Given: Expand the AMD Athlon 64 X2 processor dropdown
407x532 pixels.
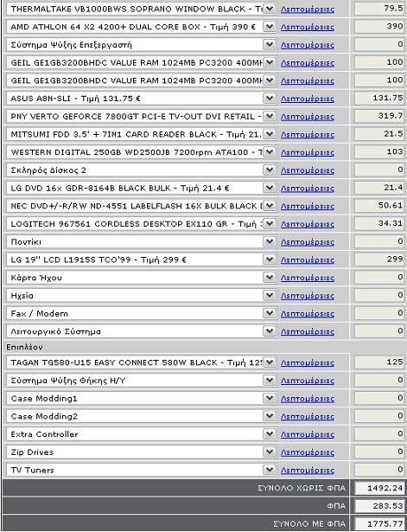Looking at the screenshot, I should pyautogui.click(x=270, y=27).
